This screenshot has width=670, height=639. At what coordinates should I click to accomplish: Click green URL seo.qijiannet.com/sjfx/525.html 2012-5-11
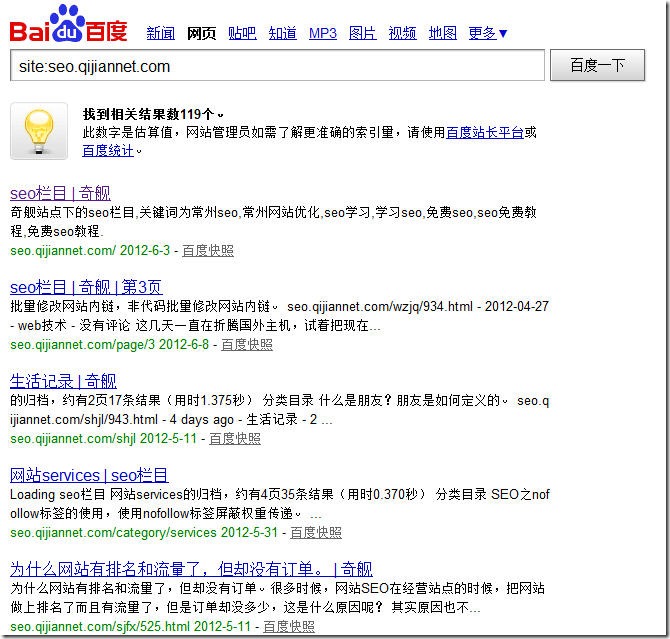click(x=130, y=627)
